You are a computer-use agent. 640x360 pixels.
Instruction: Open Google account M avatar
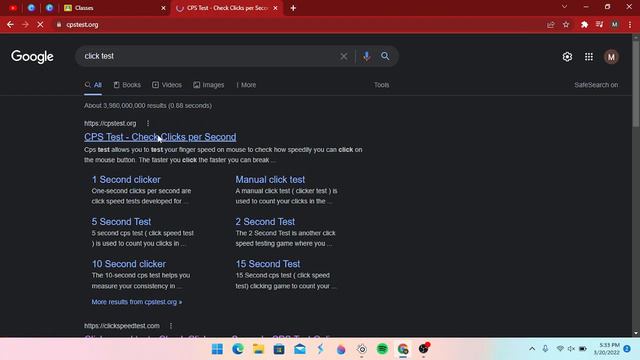611,57
